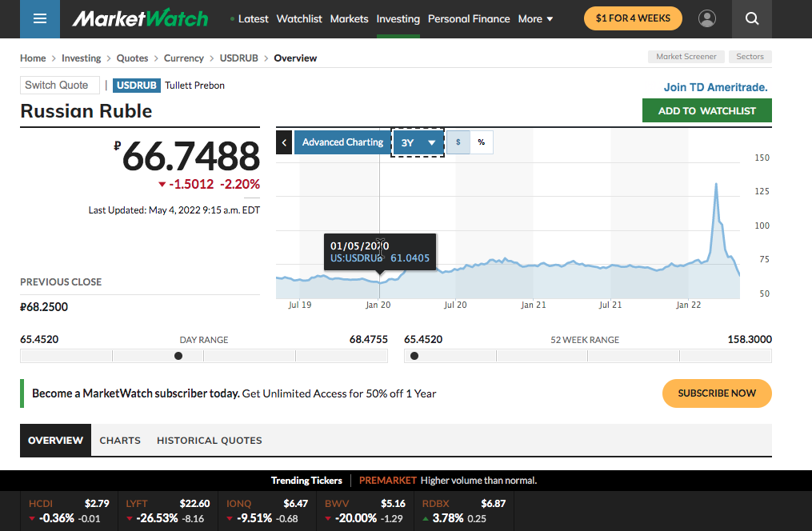Open the Investing menu item
Screen dimensions: 812x531
click(398, 19)
